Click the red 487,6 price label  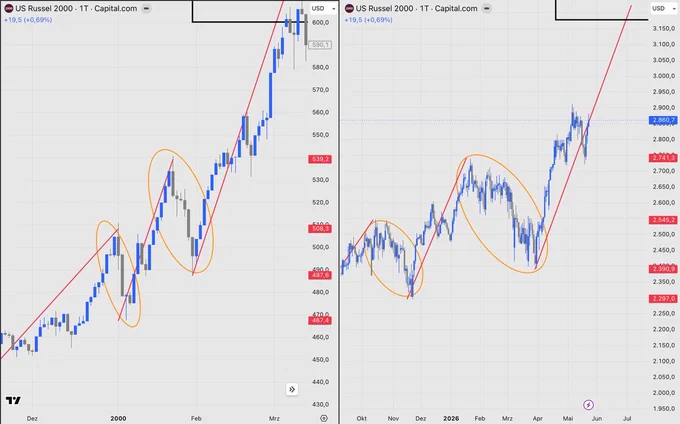tap(320, 275)
